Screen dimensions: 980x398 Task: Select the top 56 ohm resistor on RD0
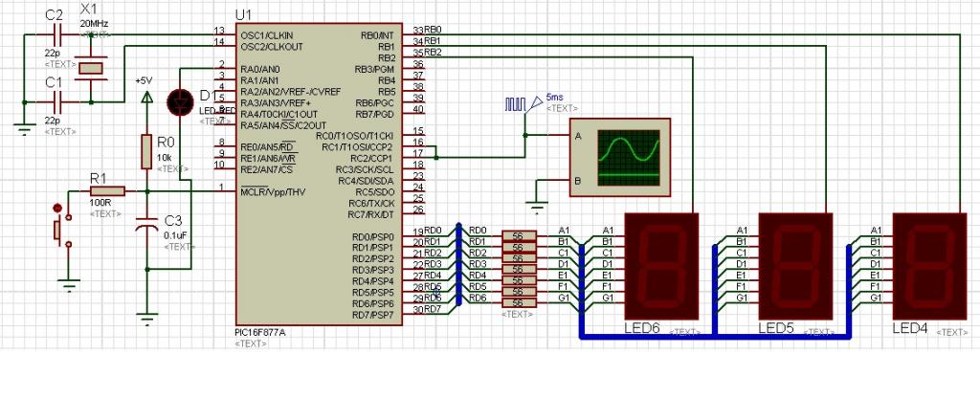tap(519, 235)
